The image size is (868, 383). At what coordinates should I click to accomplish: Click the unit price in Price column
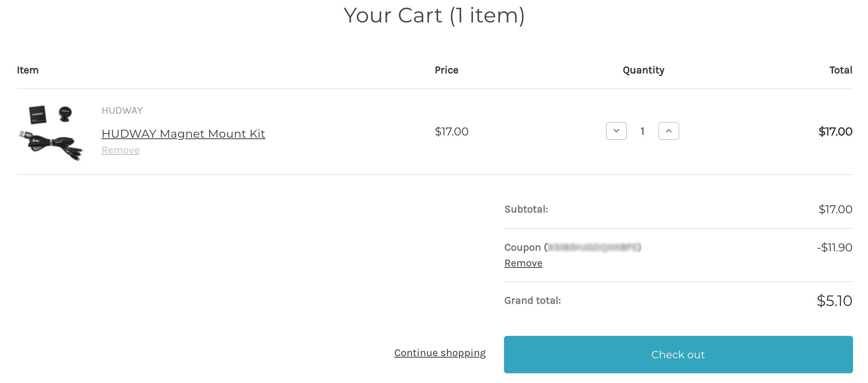451,132
